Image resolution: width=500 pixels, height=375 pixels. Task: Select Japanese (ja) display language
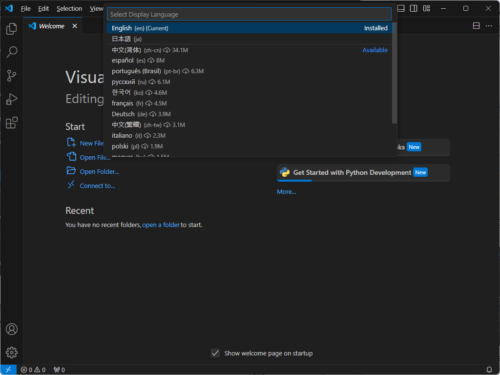click(249, 39)
